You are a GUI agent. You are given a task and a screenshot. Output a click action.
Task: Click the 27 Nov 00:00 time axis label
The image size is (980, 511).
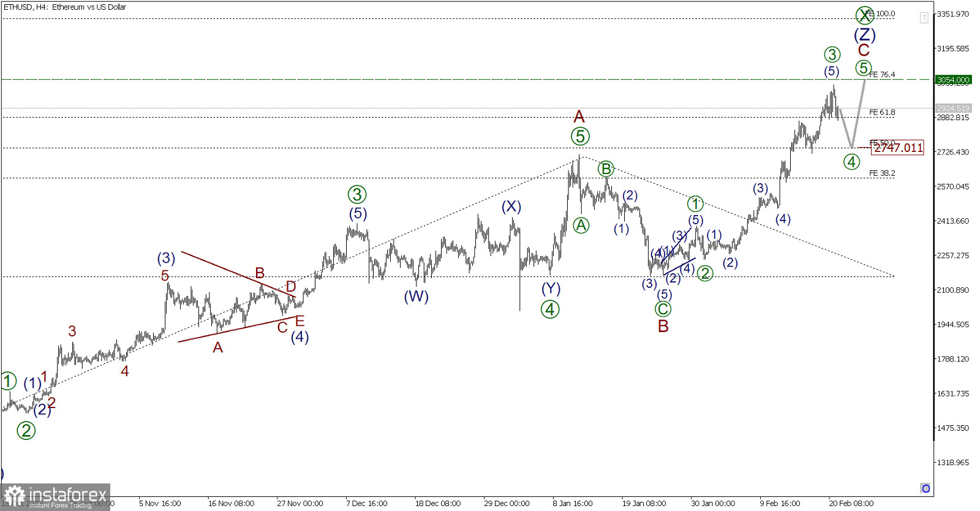click(300, 504)
